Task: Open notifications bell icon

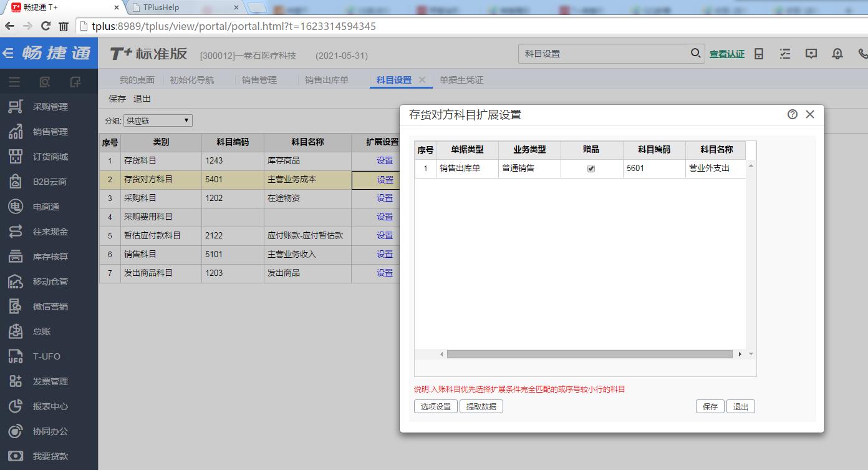Action: (837, 54)
